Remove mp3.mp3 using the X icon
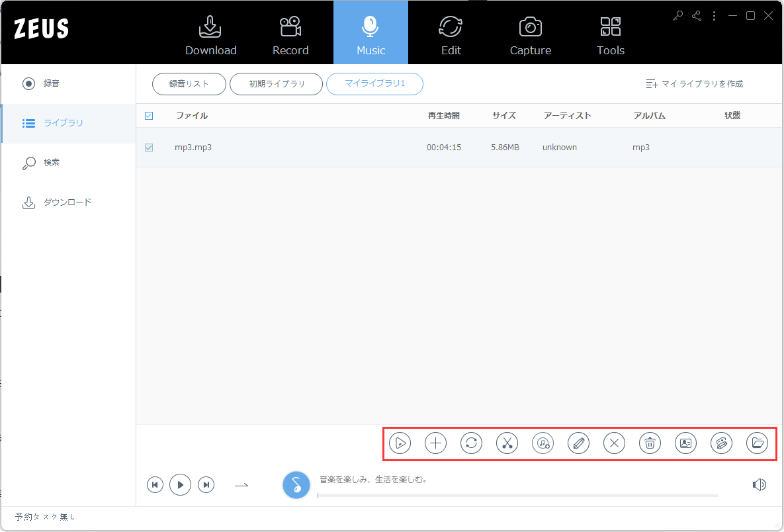This screenshot has width=784, height=532. tap(614, 443)
